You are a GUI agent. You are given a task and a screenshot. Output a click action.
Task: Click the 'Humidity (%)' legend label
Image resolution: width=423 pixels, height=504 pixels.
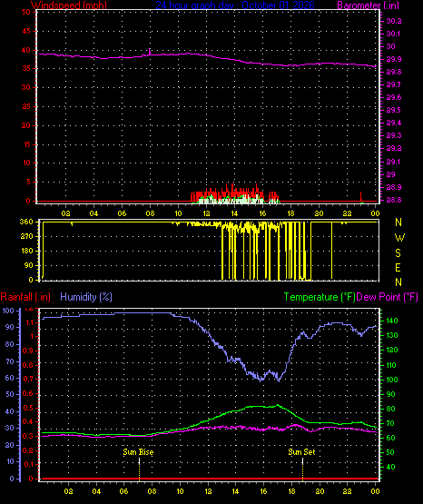coord(86,297)
